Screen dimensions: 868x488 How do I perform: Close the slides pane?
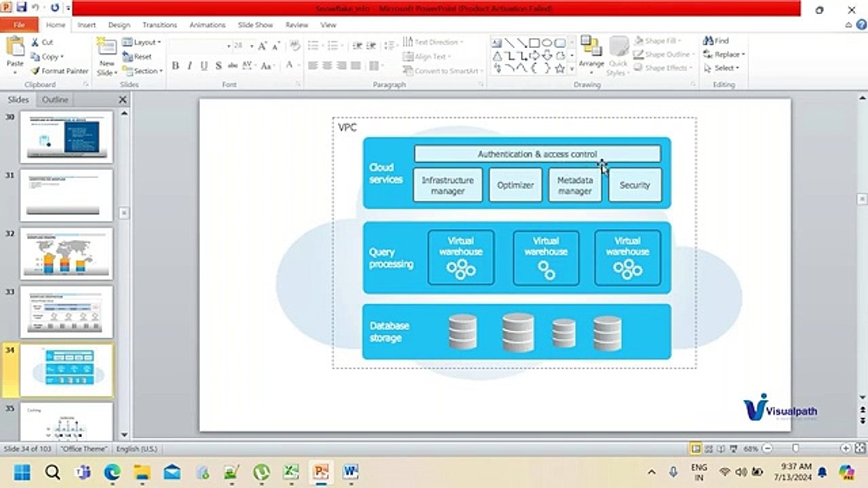click(123, 100)
